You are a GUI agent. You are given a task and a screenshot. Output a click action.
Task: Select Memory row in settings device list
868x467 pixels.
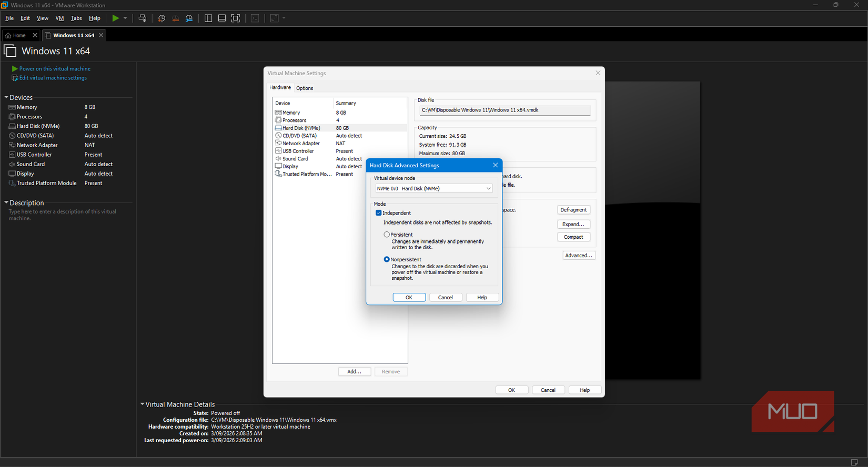tap(340, 113)
